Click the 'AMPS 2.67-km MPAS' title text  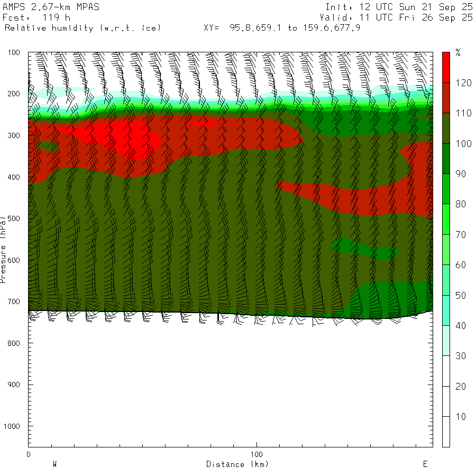point(51,7)
